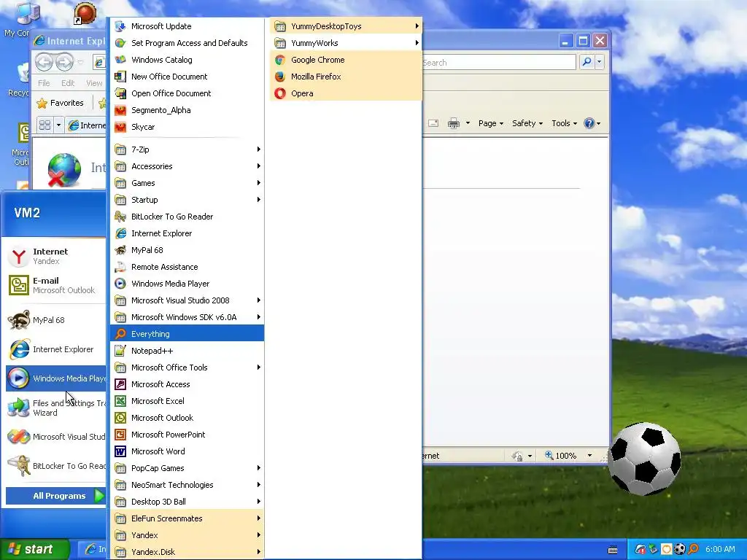Click the soccer ball desktop toy
The width and height of the screenshot is (747, 560).
tap(645, 459)
